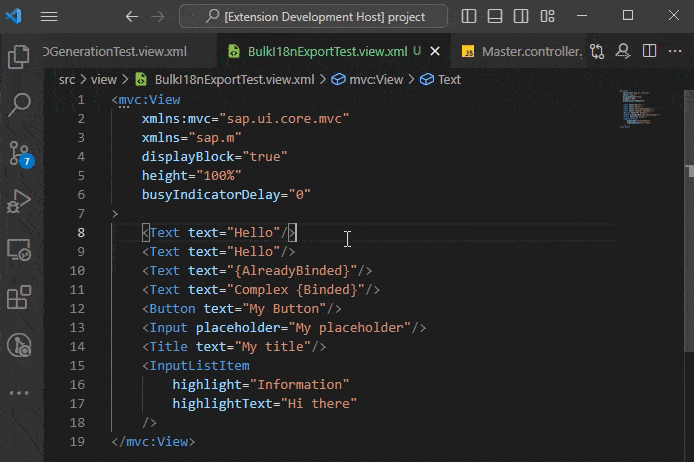Image resolution: width=694 pixels, height=462 pixels.
Task: Go back with the left arrow
Action: click(131, 17)
